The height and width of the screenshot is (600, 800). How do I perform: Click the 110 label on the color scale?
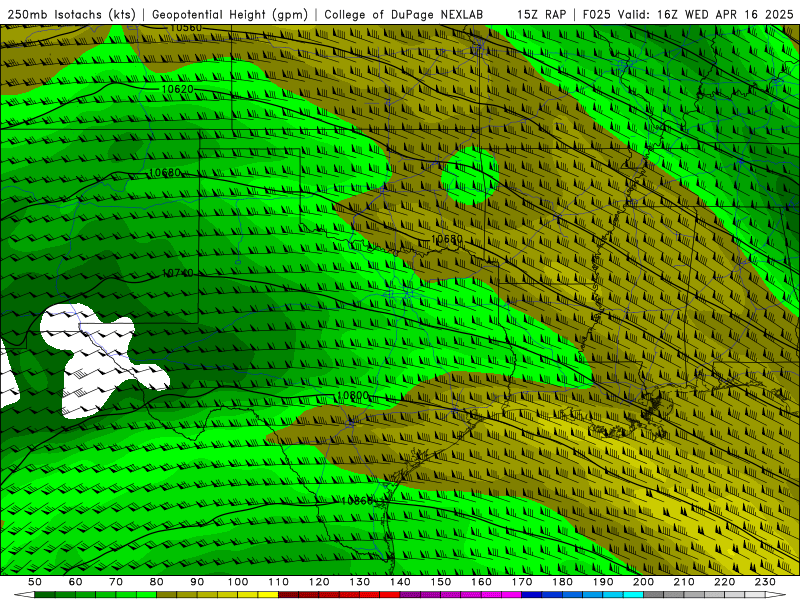[x=279, y=582]
